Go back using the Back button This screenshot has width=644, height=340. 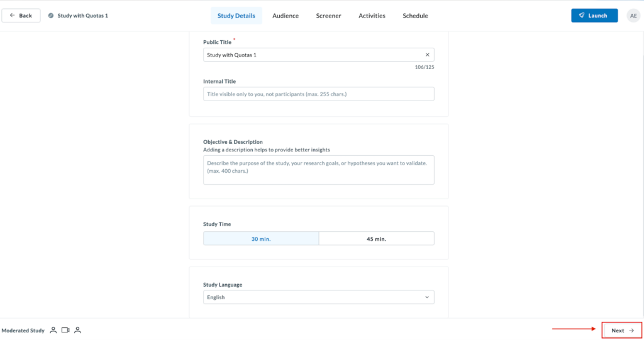[x=21, y=16]
